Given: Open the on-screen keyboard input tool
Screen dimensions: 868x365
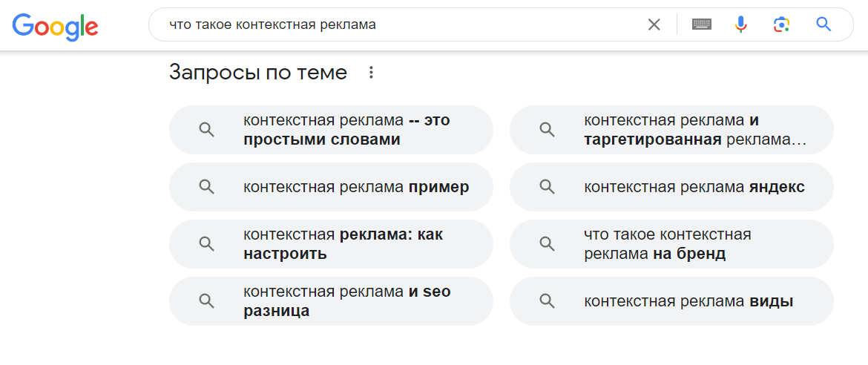Looking at the screenshot, I should pyautogui.click(x=701, y=24).
